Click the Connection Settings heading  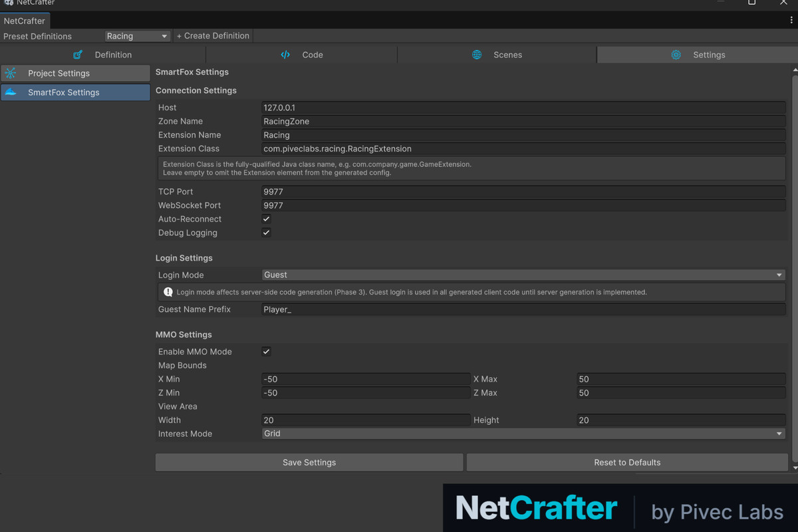(196, 90)
